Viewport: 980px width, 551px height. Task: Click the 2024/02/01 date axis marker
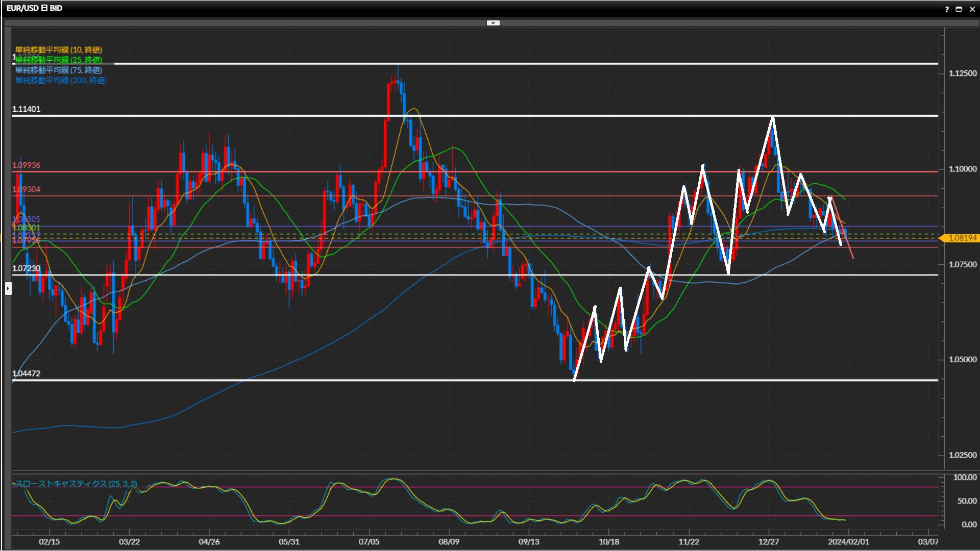pyautogui.click(x=848, y=541)
